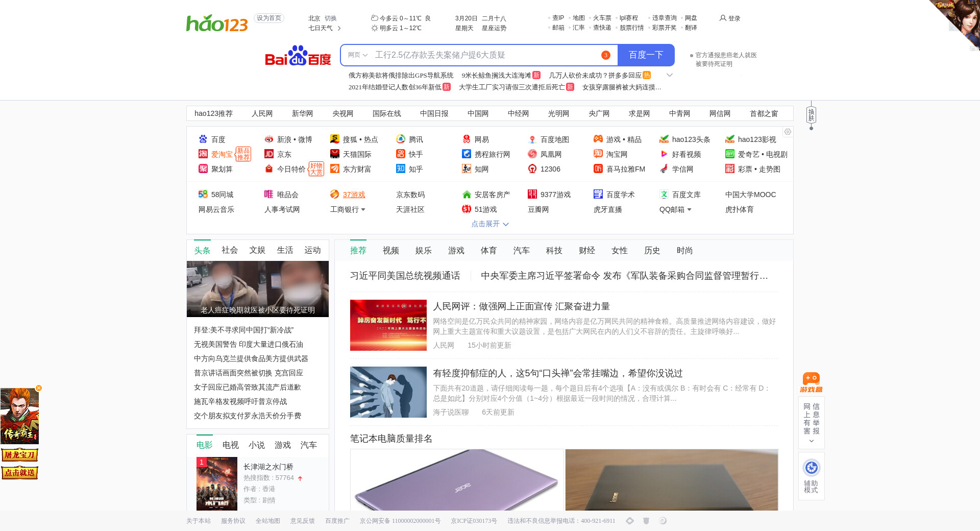Screen dimensions: 980x531
Task: Click the 登录 login link
Action: [730, 18]
